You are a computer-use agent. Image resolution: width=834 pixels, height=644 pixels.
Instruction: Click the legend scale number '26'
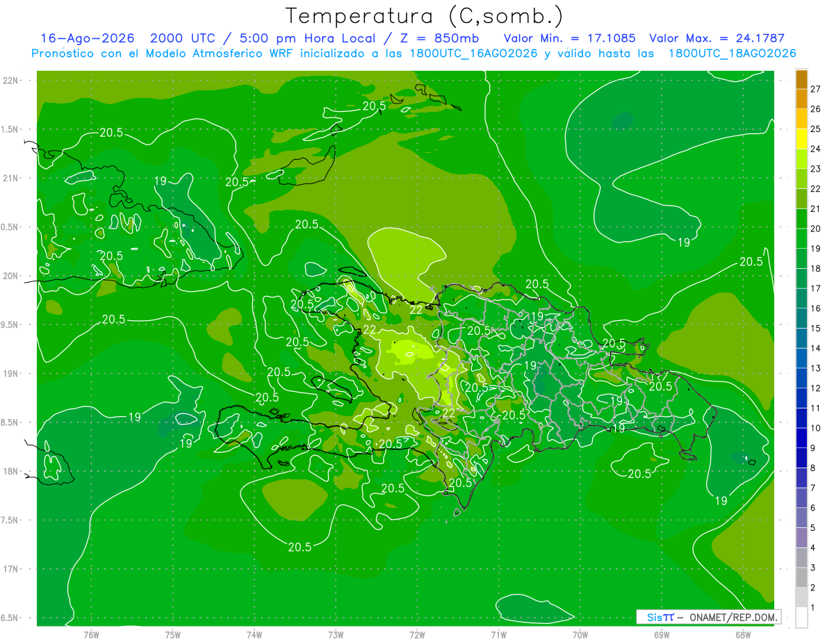click(816, 109)
